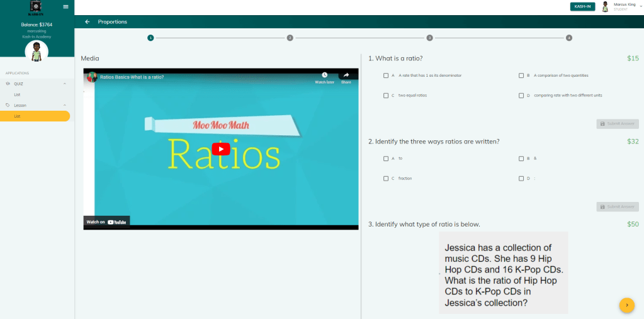Collapse the Lesson section chevron
Viewport: 644px width, 319px height.
(64, 105)
